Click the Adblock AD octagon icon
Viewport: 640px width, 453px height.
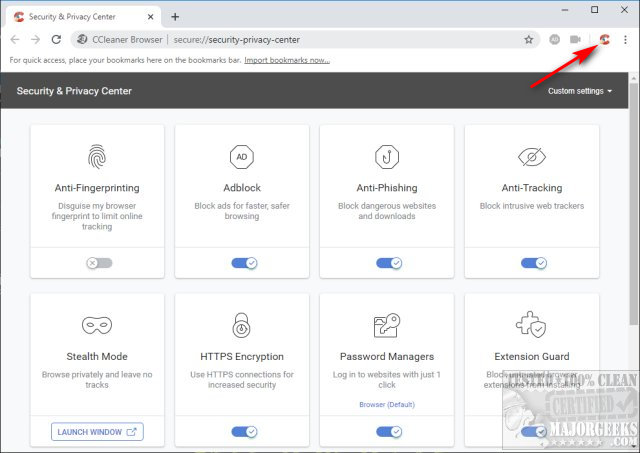[x=242, y=157]
